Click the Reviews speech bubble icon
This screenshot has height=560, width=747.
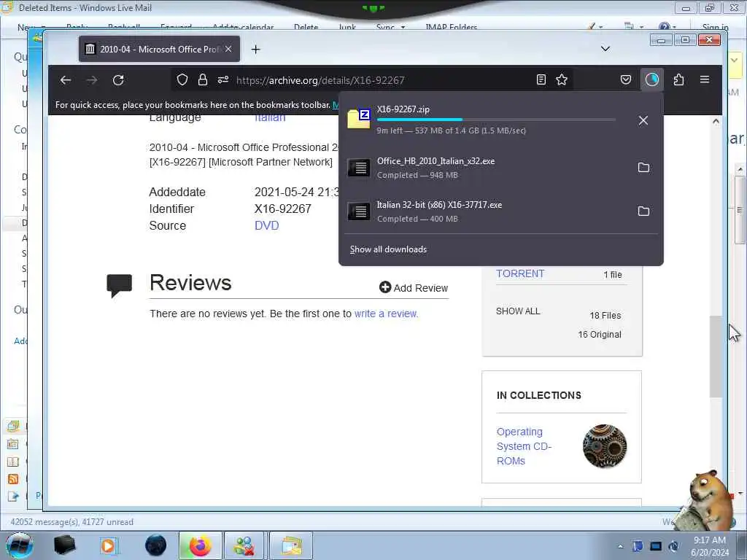[x=119, y=286]
